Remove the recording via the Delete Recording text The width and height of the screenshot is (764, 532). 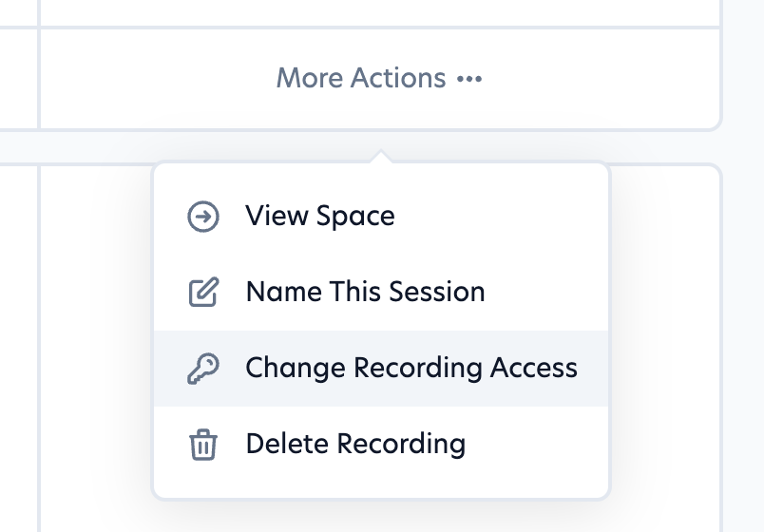point(355,445)
